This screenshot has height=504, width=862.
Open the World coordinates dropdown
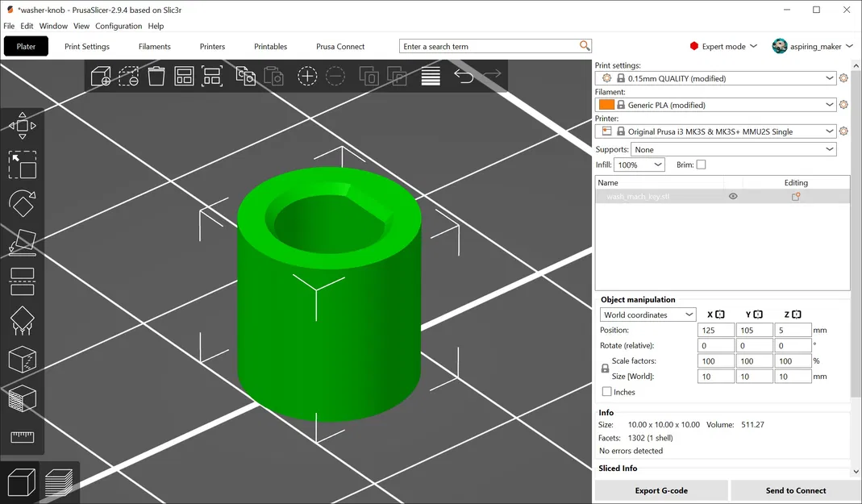point(648,314)
